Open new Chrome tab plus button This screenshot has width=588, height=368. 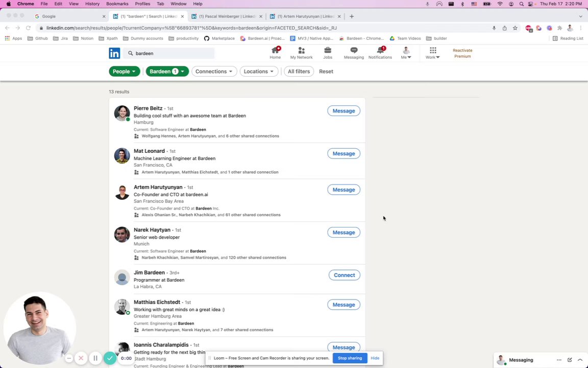pyautogui.click(x=351, y=16)
